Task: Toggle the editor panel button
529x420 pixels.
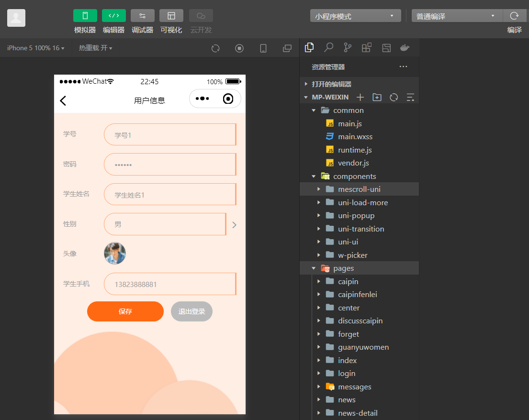Action: tap(113, 15)
